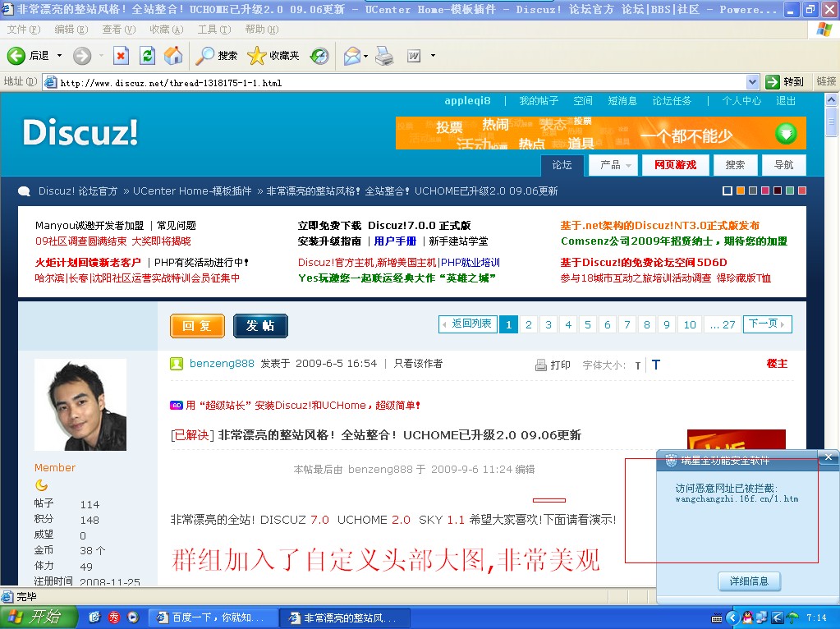Go to page 2 of thread
The image size is (840, 629).
click(528, 324)
